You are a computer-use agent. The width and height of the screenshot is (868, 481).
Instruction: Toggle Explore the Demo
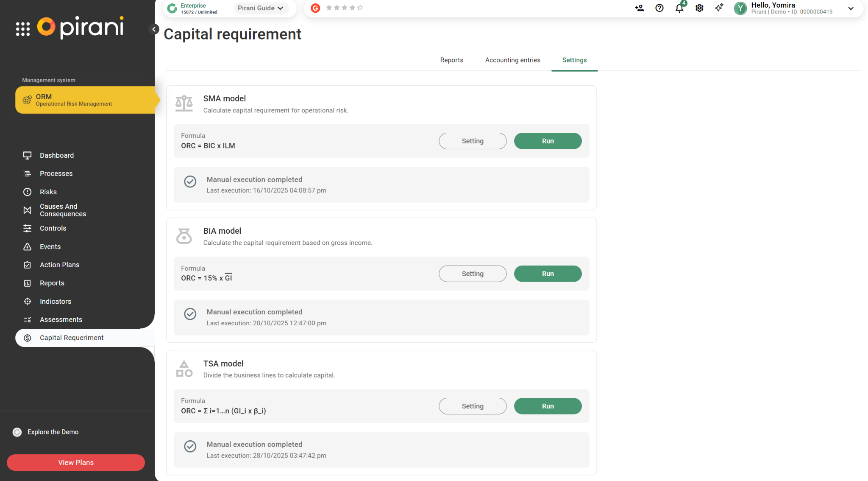[x=17, y=432]
